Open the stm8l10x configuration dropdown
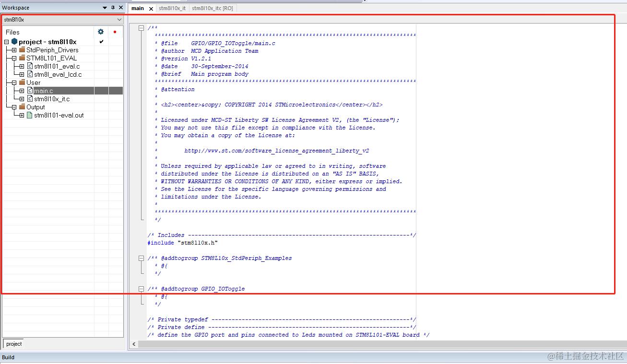 pos(63,20)
